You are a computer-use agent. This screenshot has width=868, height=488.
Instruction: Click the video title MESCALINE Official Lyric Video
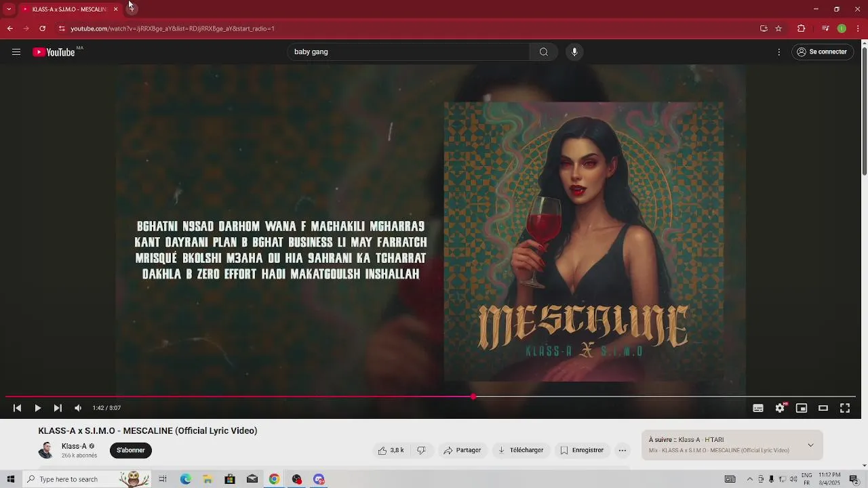(x=148, y=431)
